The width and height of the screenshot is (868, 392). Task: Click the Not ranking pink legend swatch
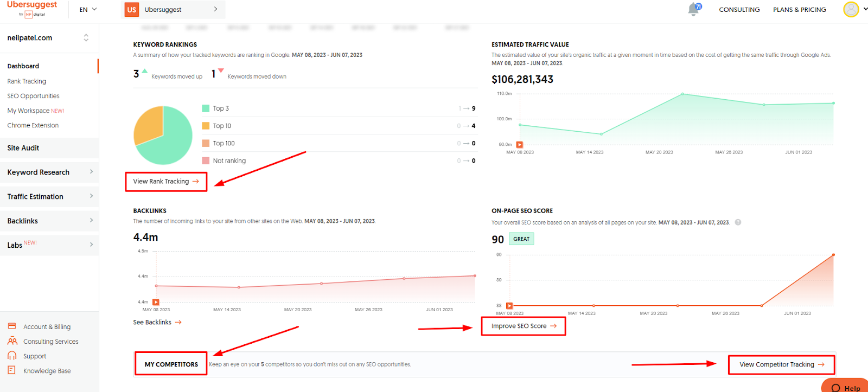tap(206, 160)
